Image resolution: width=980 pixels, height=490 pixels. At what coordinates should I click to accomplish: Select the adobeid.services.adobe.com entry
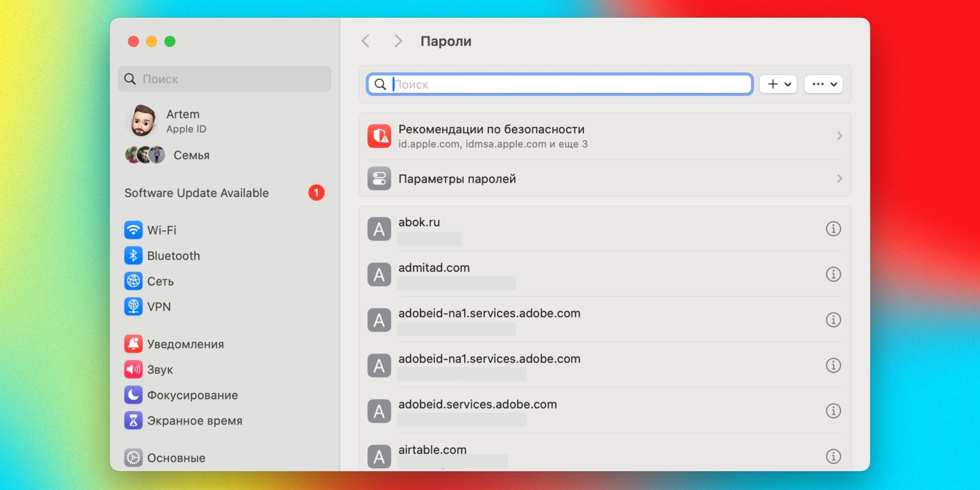(x=605, y=411)
